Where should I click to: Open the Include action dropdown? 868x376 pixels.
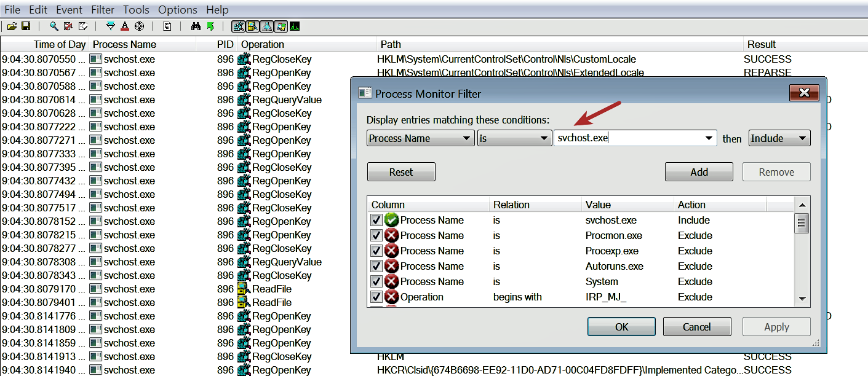coord(779,138)
